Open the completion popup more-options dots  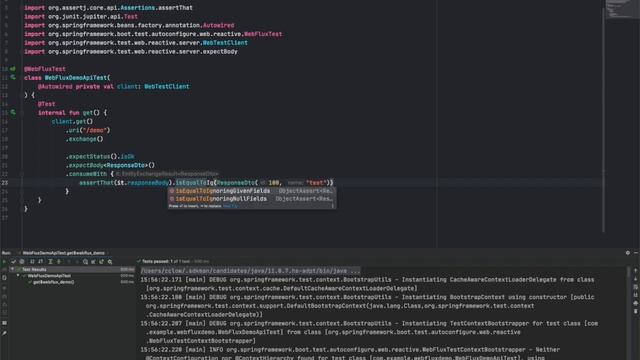tap(333, 206)
